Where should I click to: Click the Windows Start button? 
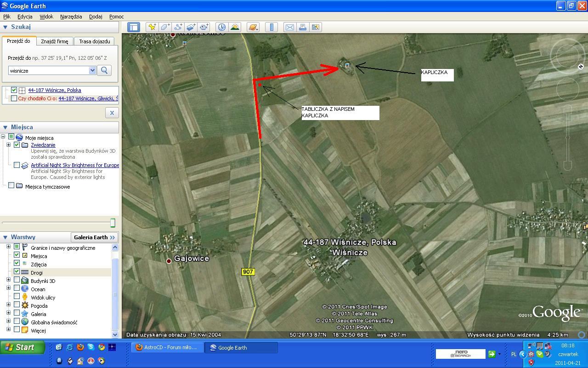(x=23, y=347)
